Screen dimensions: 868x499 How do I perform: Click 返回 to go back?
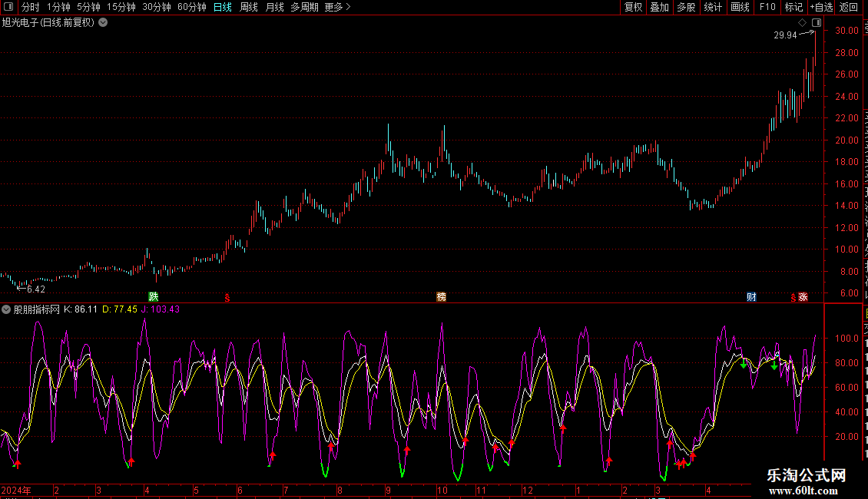click(848, 7)
